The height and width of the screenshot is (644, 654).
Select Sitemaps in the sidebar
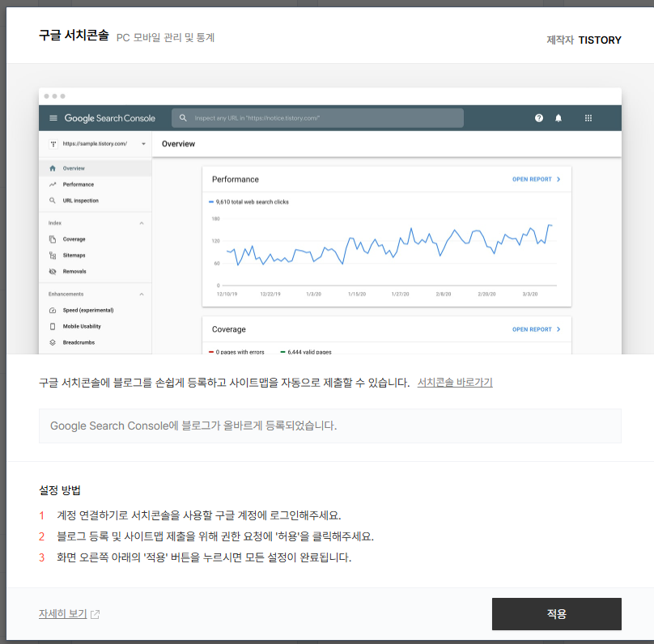(95, 255)
